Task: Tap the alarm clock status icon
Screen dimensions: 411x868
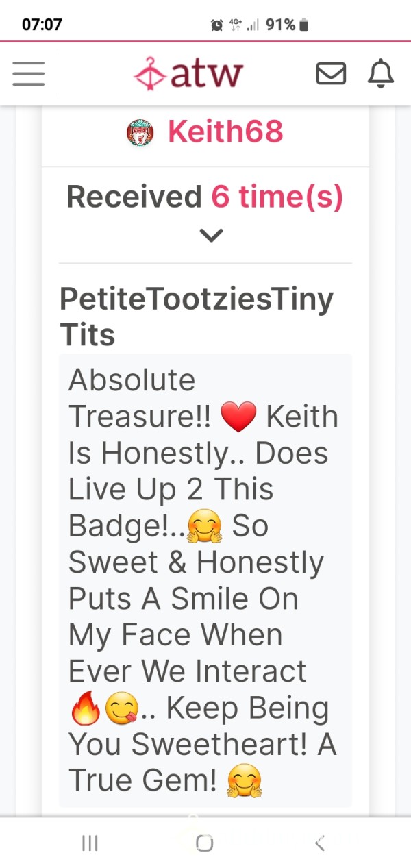Action: point(216,25)
